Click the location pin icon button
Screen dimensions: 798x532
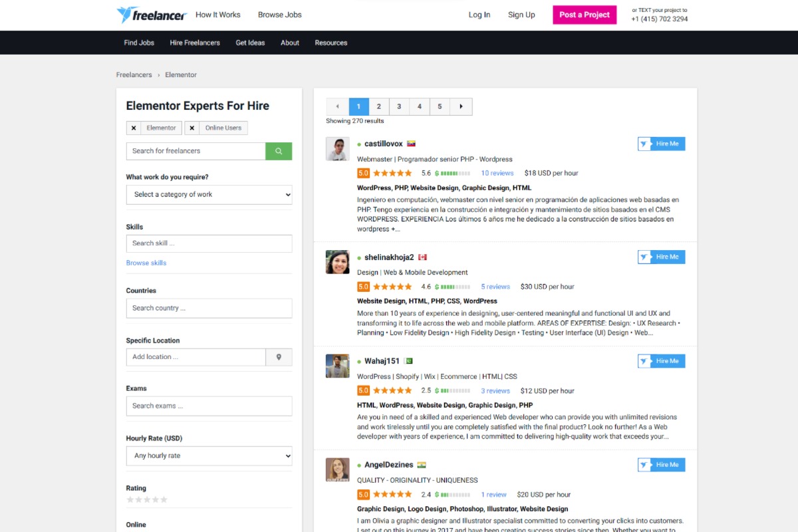pos(279,357)
